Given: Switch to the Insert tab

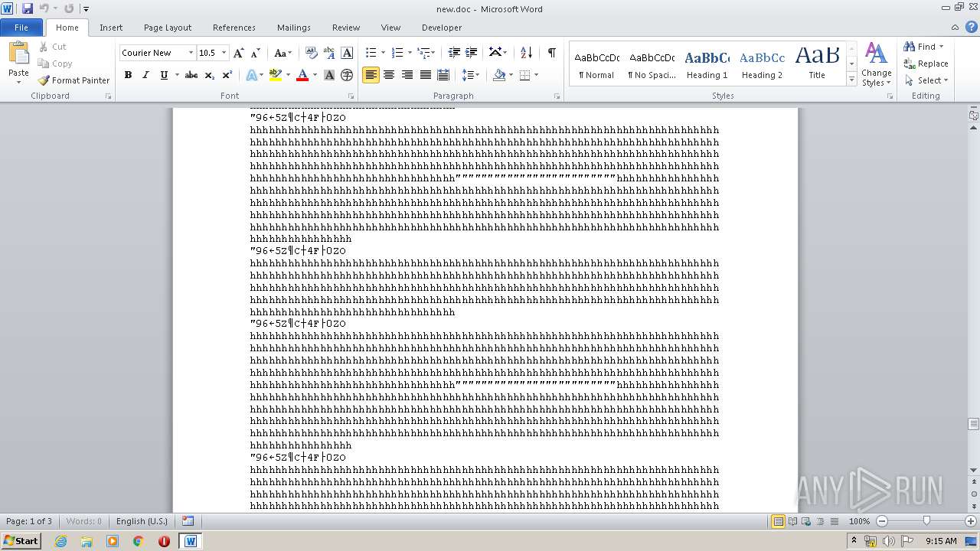Looking at the screenshot, I should tap(111, 28).
